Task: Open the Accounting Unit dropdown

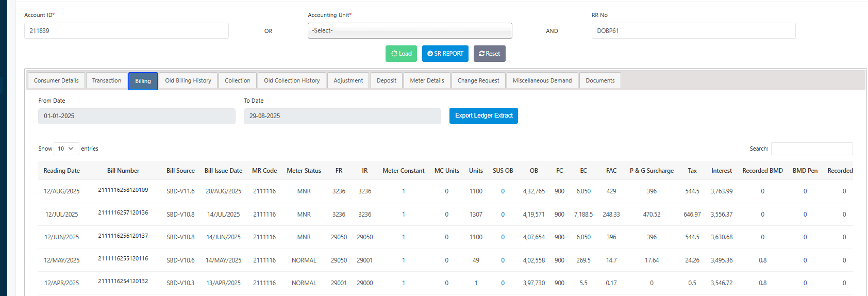Action: click(410, 30)
